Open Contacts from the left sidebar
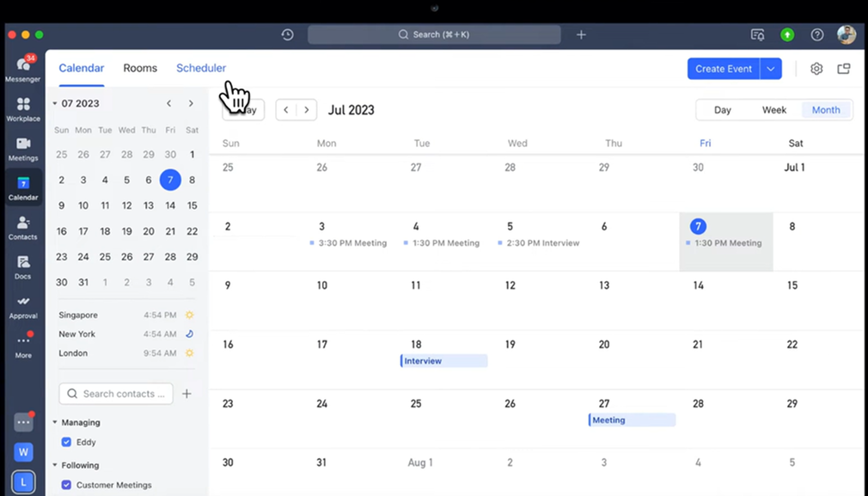Viewport: 868px width, 496px height. (23, 226)
